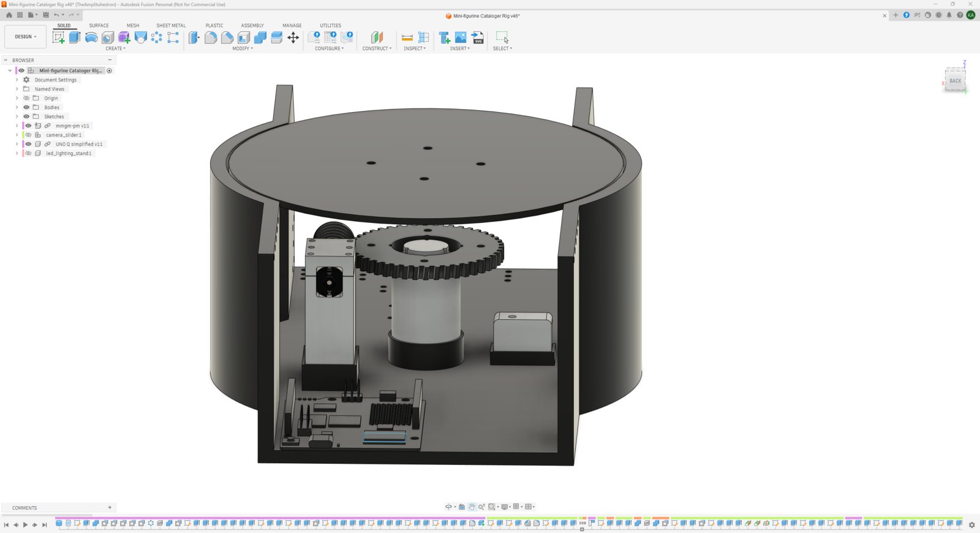
Task: Select the UNO Q simplified v1:1 browser item
Action: coord(79,144)
